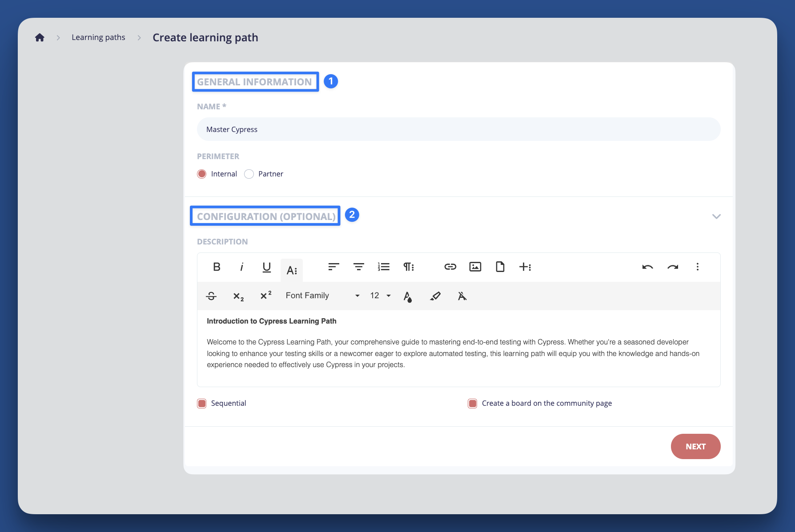Click the Create learning path title
This screenshot has height=532, width=795.
click(205, 37)
